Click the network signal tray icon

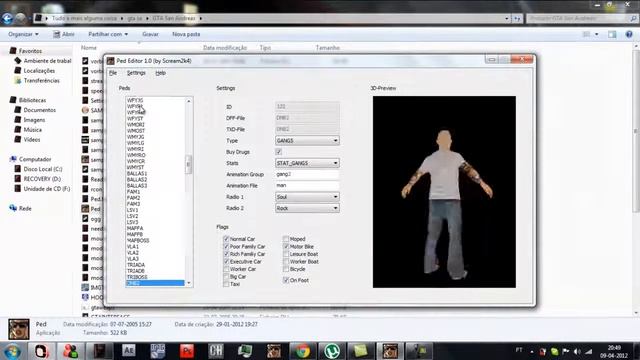(588, 351)
